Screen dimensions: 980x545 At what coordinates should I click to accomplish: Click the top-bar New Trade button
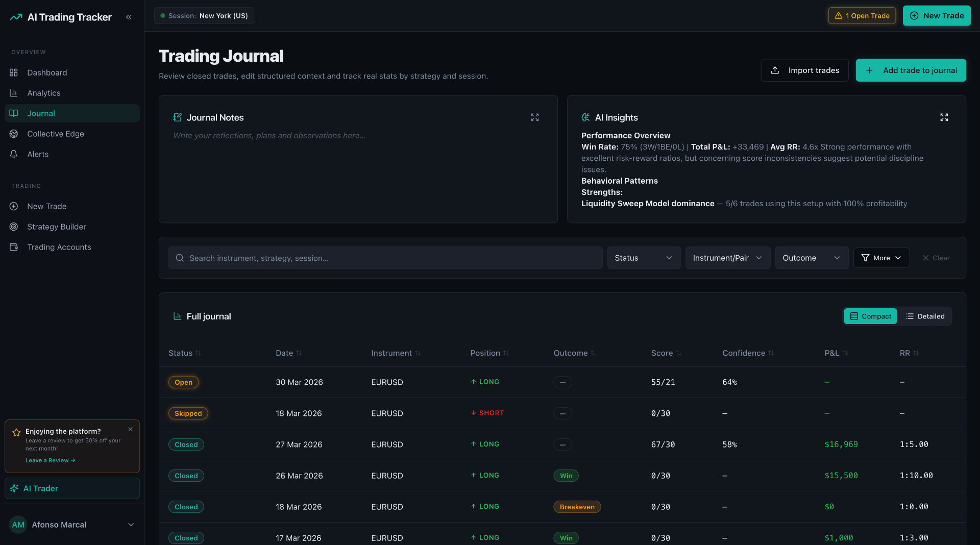[937, 16]
